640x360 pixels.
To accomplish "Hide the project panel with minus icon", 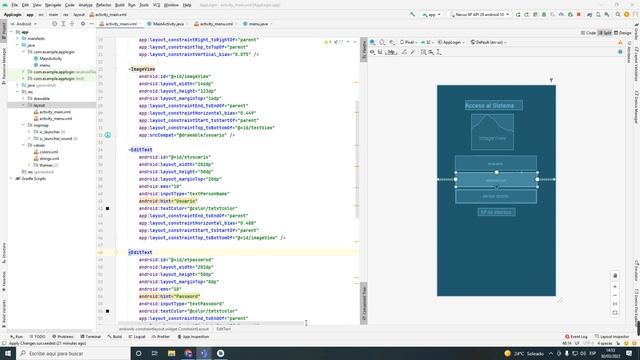I will click(x=91, y=24).
